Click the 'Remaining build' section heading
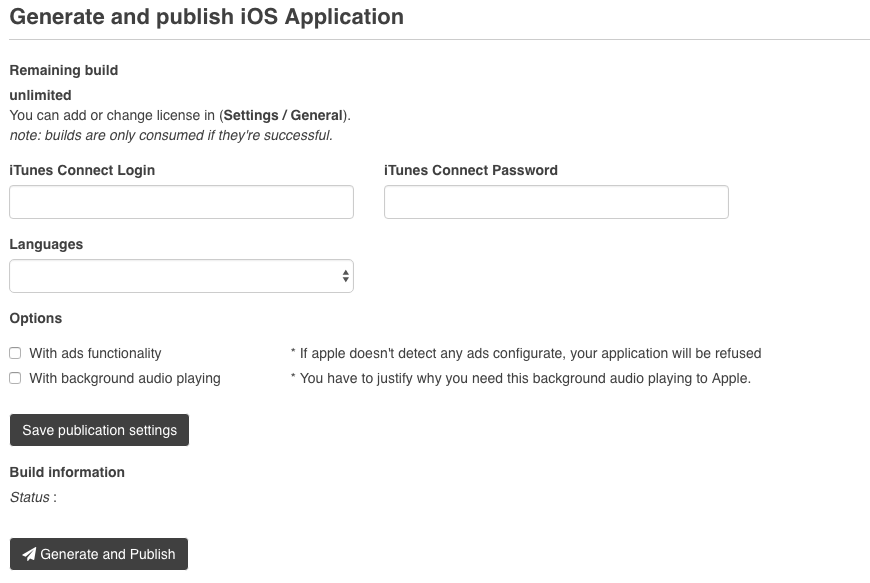The height and width of the screenshot is (583, 870). tap(63, 70)
